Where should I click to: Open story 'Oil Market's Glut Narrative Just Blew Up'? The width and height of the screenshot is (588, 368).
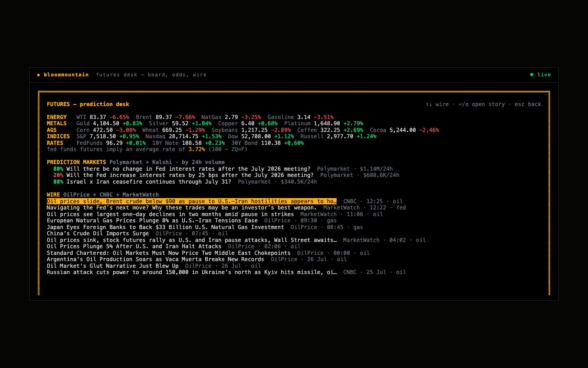(113, 266)
